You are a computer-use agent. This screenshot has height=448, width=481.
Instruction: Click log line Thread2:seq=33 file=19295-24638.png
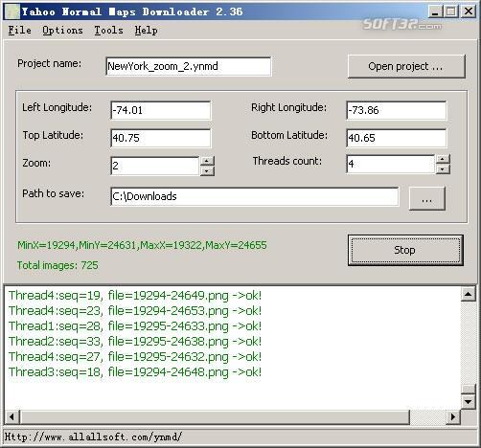point(134,342)
